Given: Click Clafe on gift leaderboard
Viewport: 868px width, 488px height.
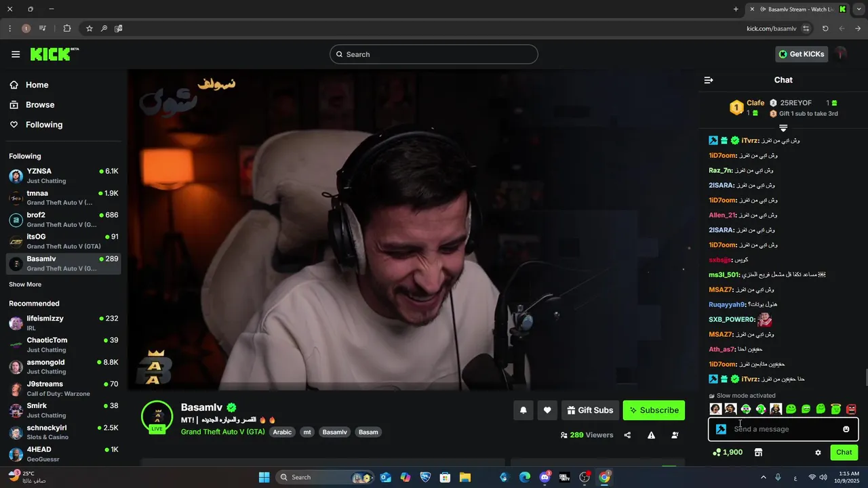Looking at the screenshot, I should pyautogui.click(x=755, y=103).
